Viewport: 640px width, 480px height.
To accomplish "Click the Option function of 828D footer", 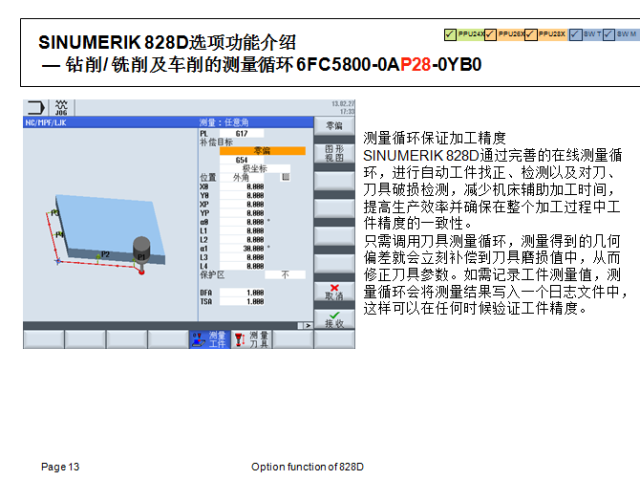I will (307, 467).
